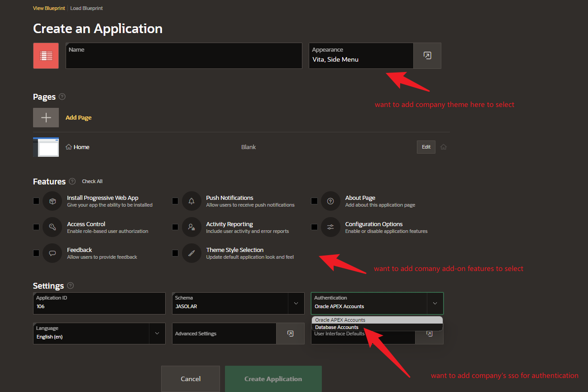Click the red application icon tile

click(x=46, y=55)
